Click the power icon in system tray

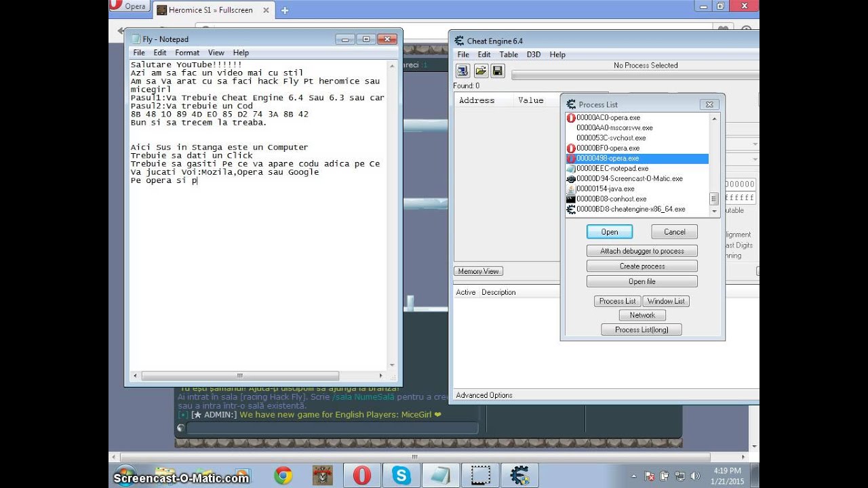pyautogui.click(x=665, y=476)
